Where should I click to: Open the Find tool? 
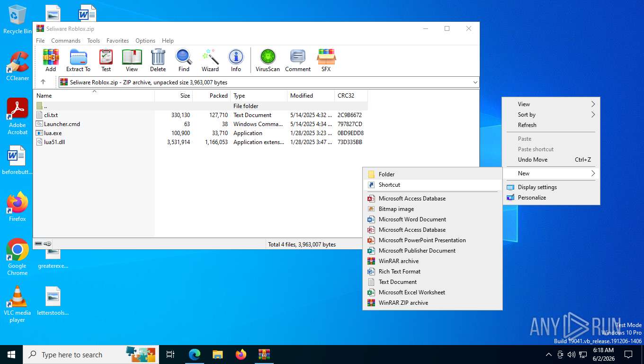(184, 60)
